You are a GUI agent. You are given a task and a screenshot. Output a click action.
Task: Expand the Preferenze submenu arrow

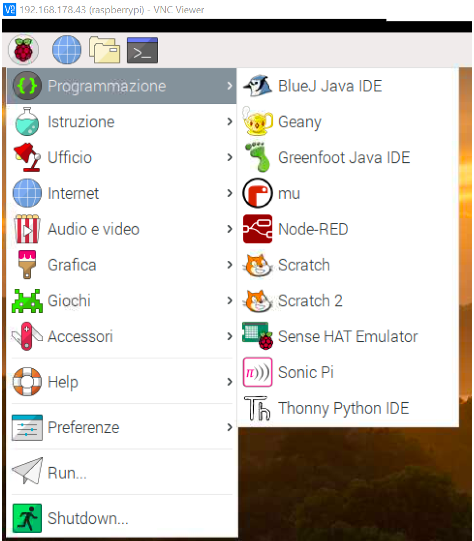click(x=230, y=427)
